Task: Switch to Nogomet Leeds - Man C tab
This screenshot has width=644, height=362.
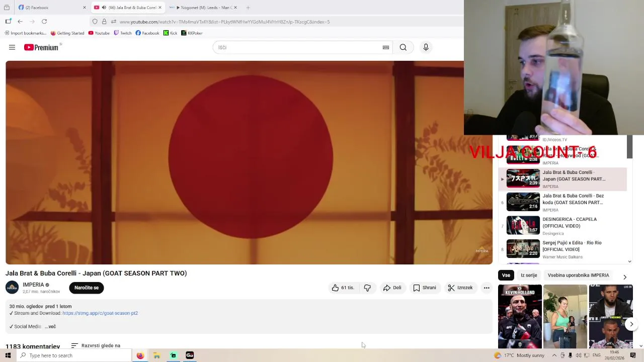Action: click(x=204, y=8)
